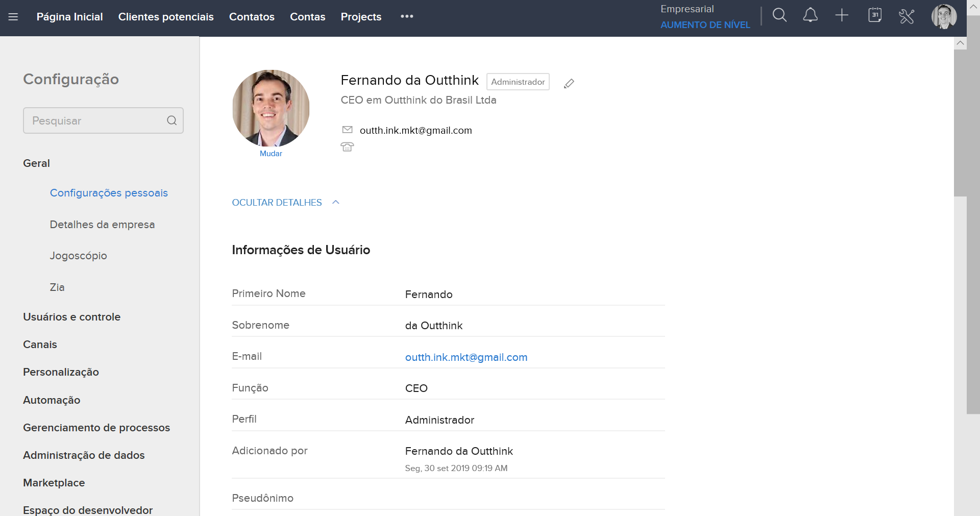Click the envelope icon near email
The image size is (980, 516).
click(347, 130)
